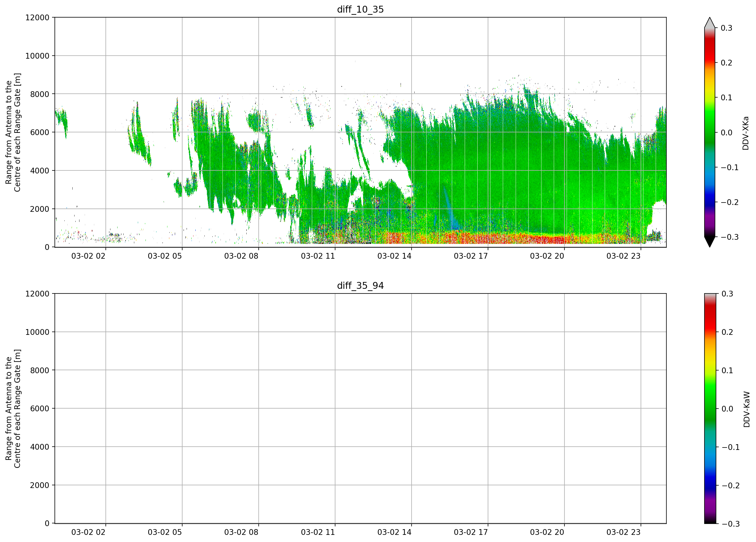Click "03-02 11" x-tick under diff_35_94 plot
Viewport: 756px width, 542px height.
318,532
